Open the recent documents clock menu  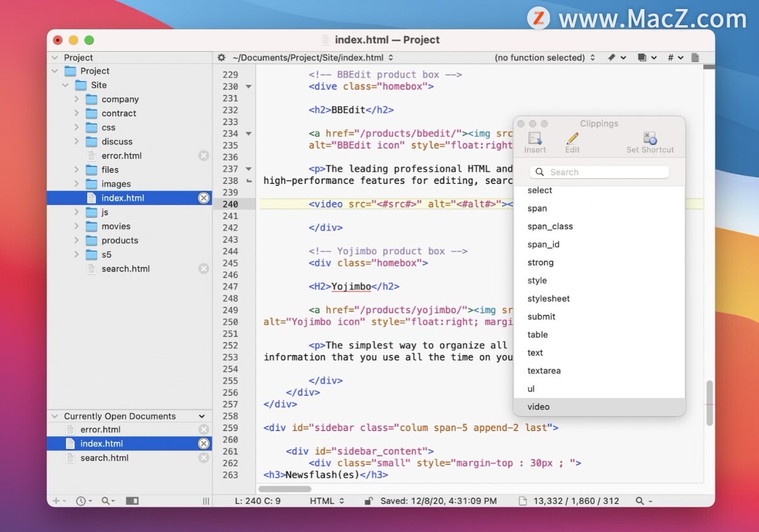pyautogui.click(x=84, y=501)
